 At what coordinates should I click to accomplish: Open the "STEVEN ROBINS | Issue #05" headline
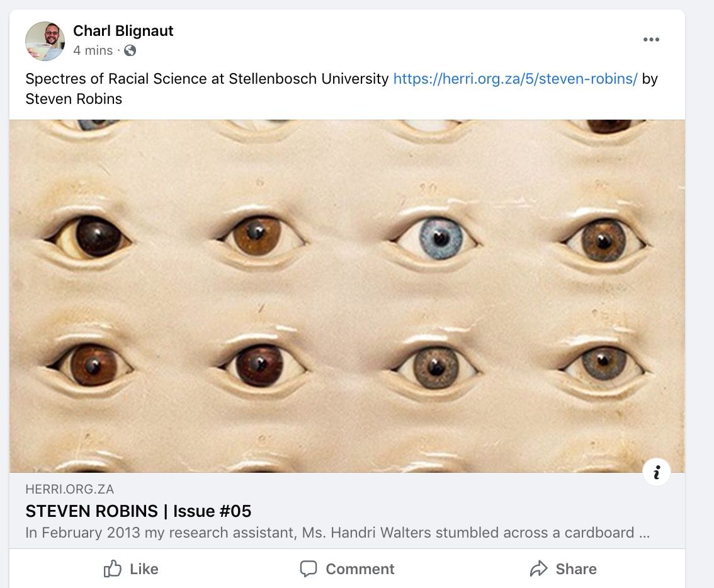139,511
